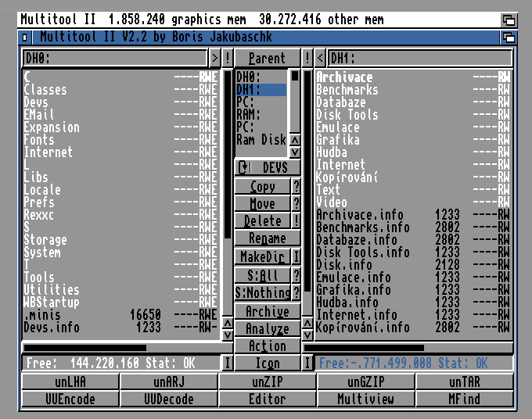Click the I toggle beside MakeDir
Viewport: 532px width, 419px height.
(x=297, y=256)
